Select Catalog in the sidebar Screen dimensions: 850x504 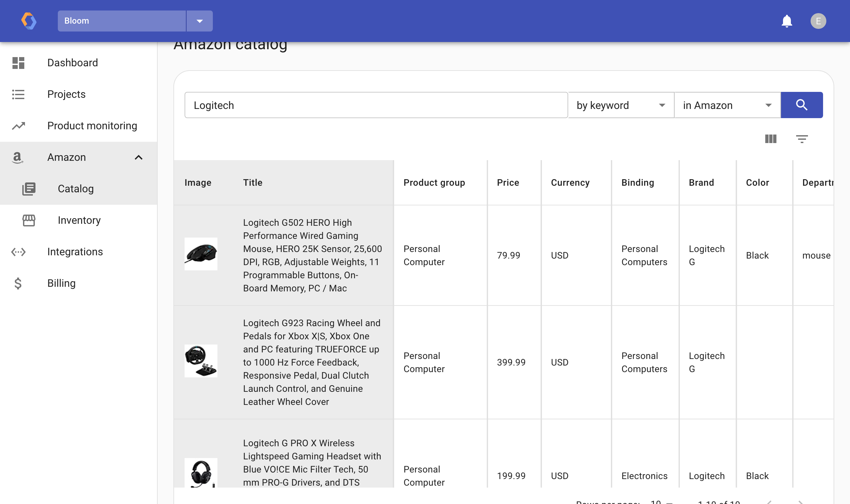(x=76, y=188)
